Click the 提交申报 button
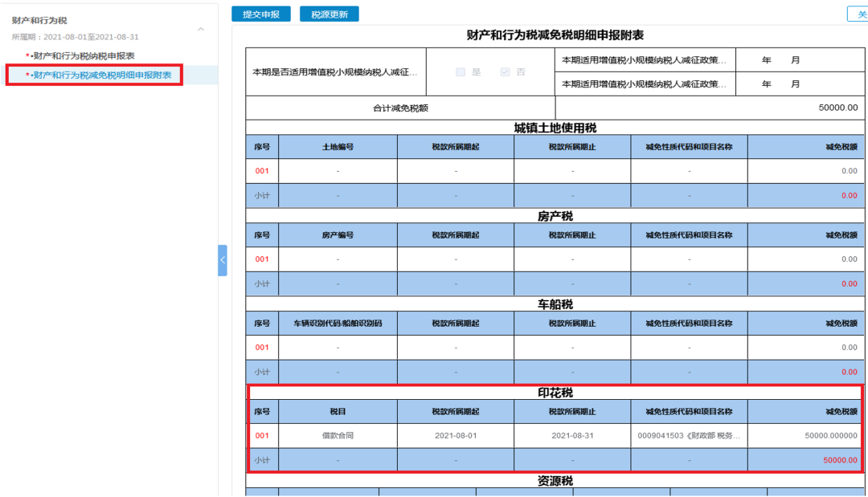The width and height of the screenshot is (868, 497). [x=260, y=14]
